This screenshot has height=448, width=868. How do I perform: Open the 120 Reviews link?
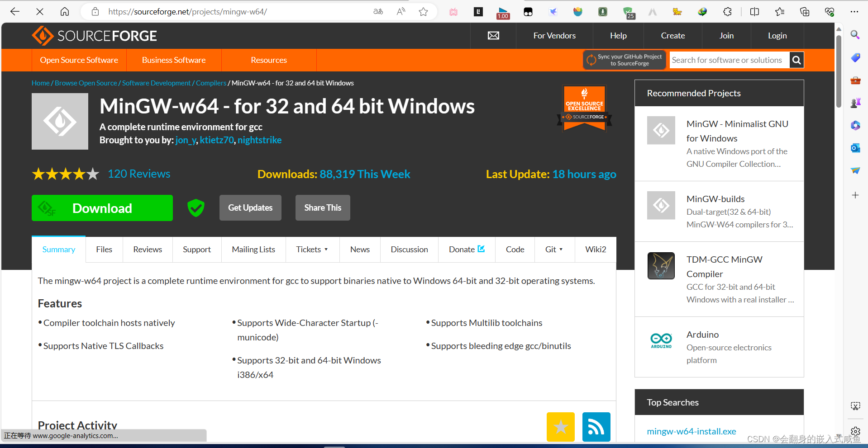click(x=139, y=174)
